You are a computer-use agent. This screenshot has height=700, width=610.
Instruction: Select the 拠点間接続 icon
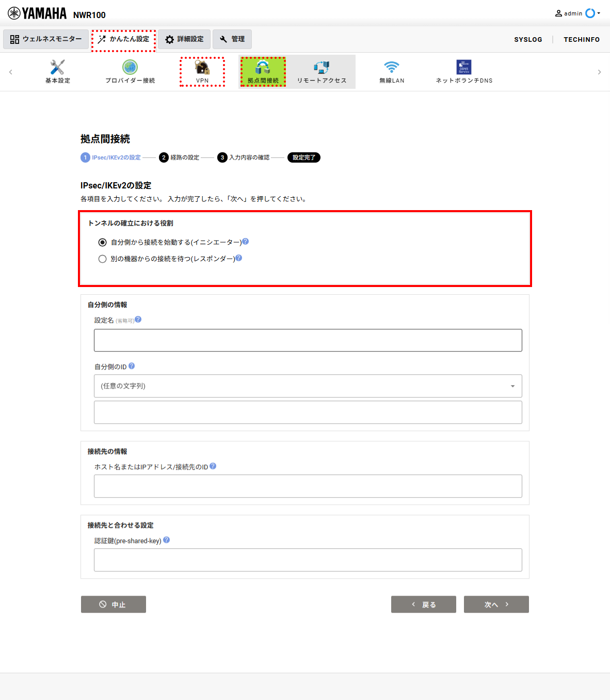[x=263, y=67]
